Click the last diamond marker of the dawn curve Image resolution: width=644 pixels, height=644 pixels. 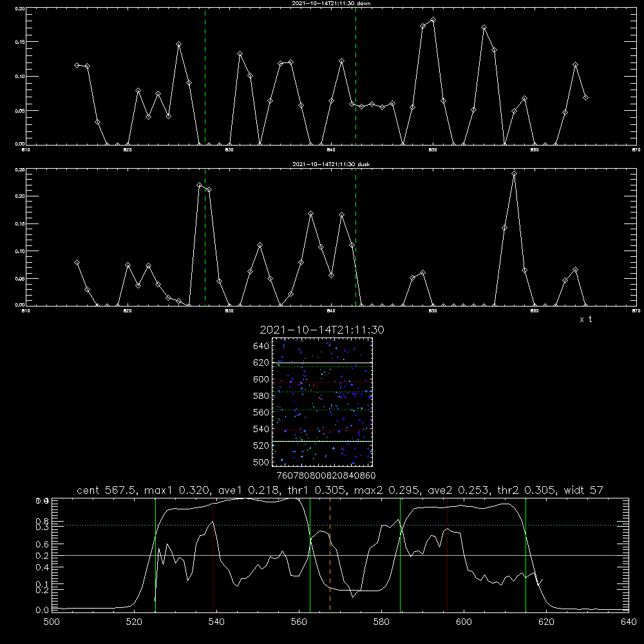[585, 97]
